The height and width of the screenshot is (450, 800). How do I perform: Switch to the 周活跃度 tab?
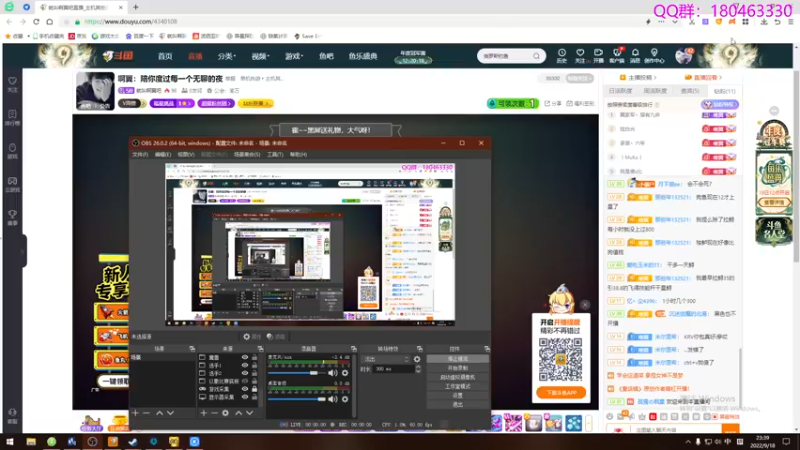655,91
